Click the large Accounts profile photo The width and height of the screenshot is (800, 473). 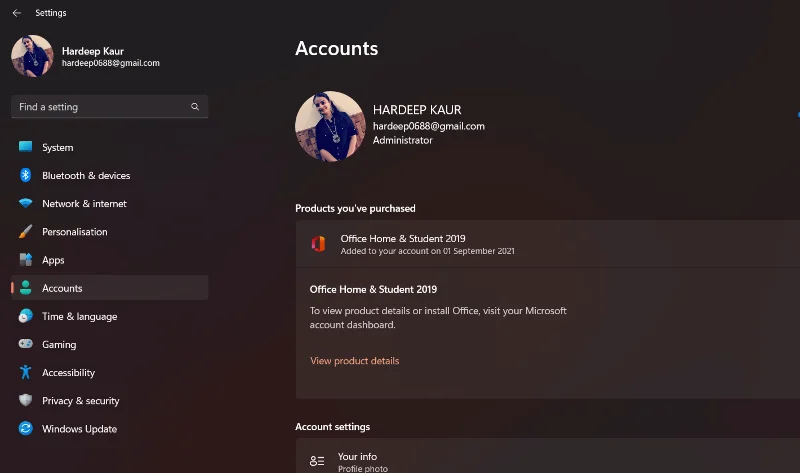(x=330, y=126)
